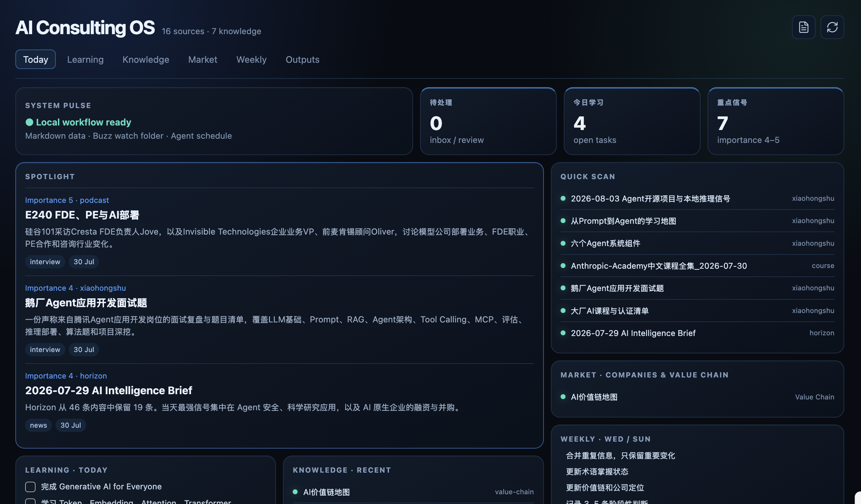Image resolution: width=861 pixels, height=504 pixels.
Task: Open the document notes icon button
Action: [803, 27]
